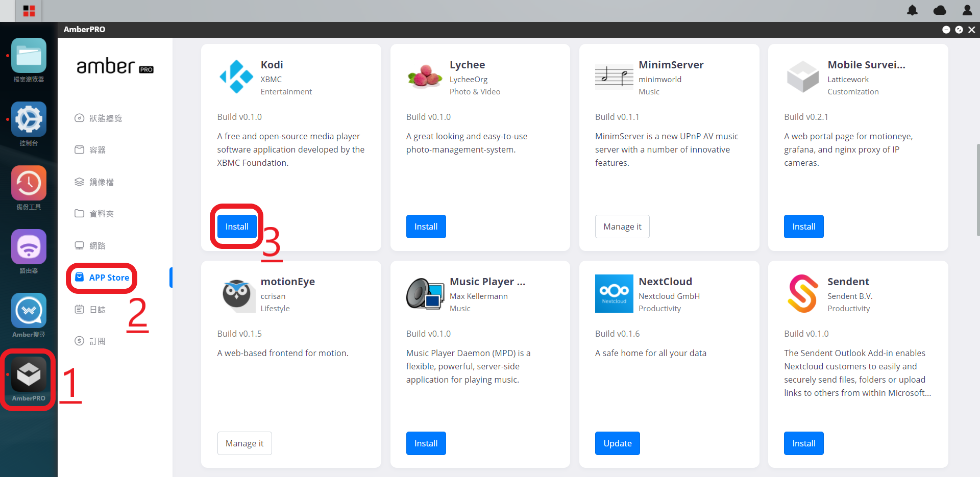The image size is (980, 477).
Task: Click Kodi's Entertainment category label
Action: point(286,92)
